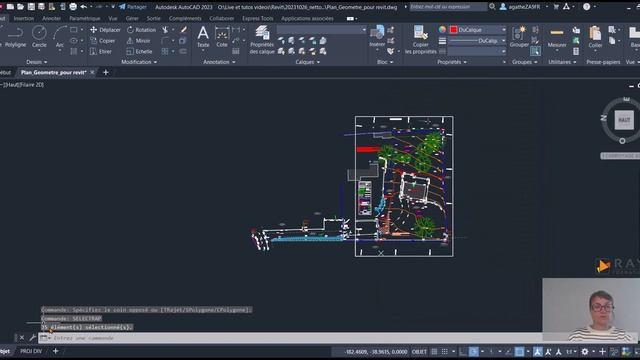Click the Miroir (mirror) tool
Image resolution: width=640 pixels, height=360 pixels.
click(138, 41)
